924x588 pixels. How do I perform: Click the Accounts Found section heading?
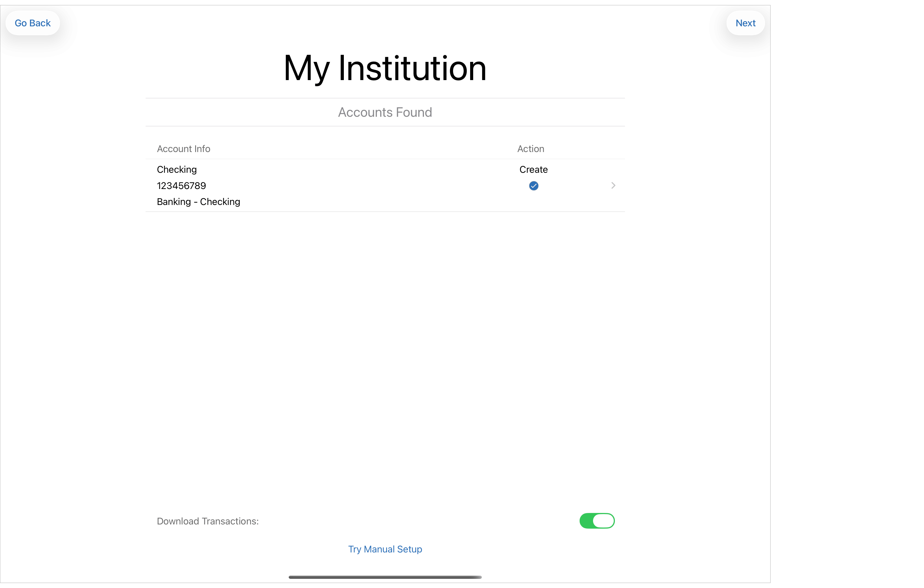(x=384, y=112)
